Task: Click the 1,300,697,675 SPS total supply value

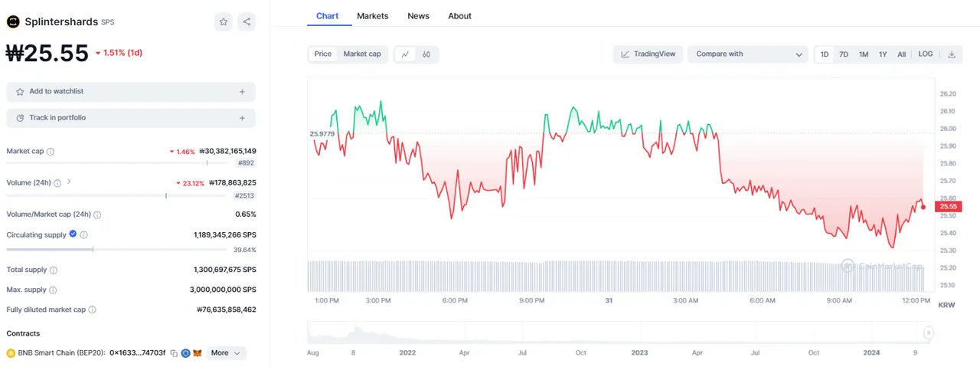Action: (x=225, y=270)
